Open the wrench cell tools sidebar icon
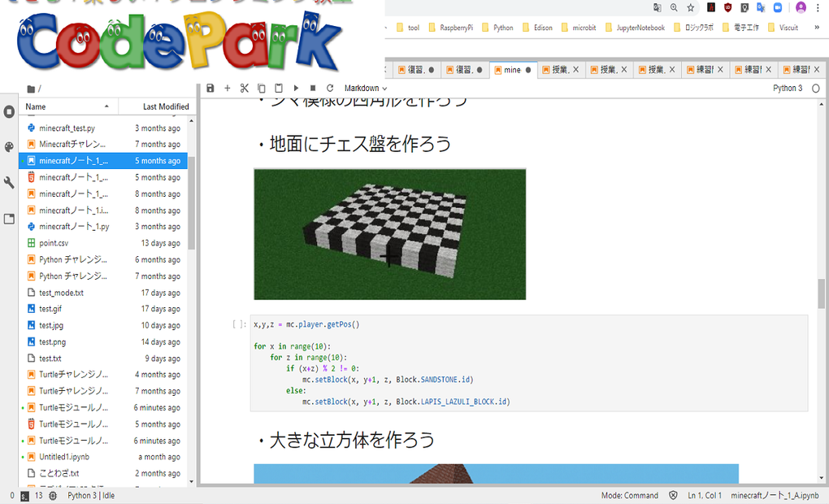829x504 pixels. click(9, 182)
